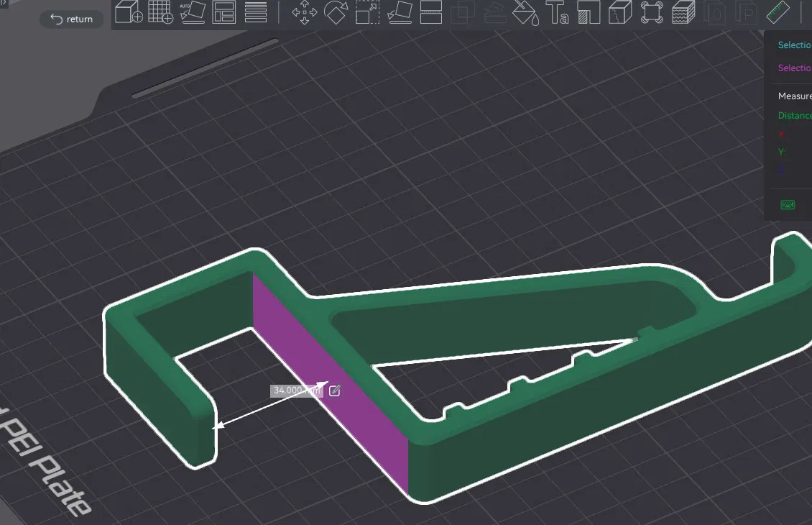Click the hatched box toolbar icon
The height and width of the screenshot is (525, 812).
click(589, 12)
